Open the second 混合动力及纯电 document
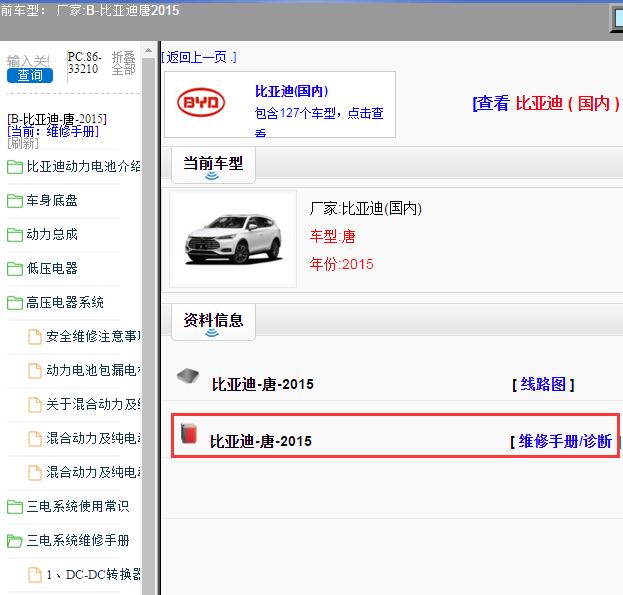This screenshot has width=623, height=595. pos(93,473)
